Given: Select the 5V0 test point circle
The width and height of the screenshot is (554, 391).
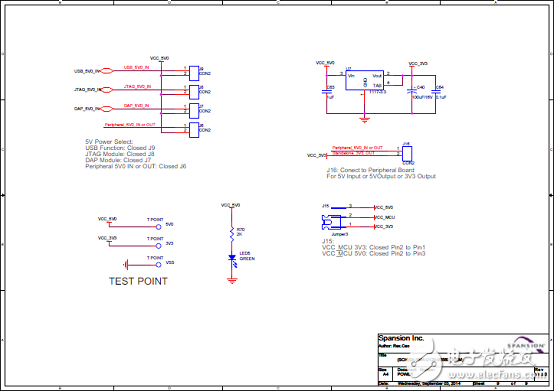Looking at the screenshot, I should pyautogui.click(x=159, y=227).
